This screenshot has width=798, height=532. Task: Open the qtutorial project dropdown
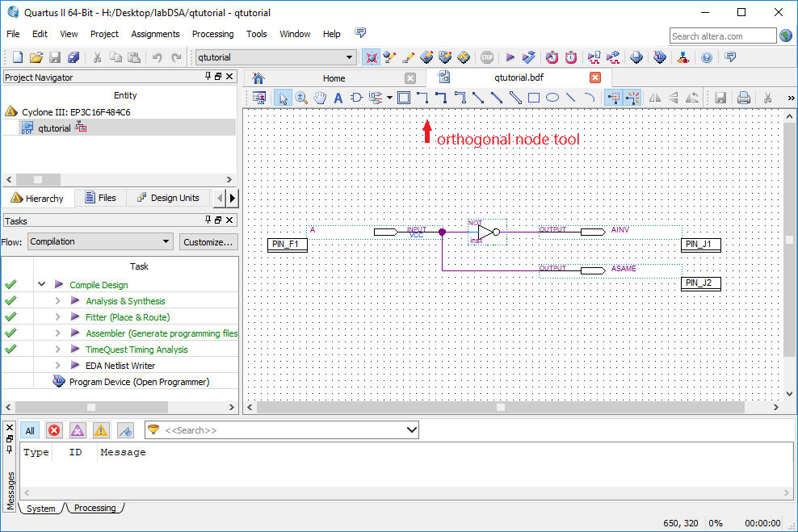pyautogui.click(x=350, y=57)
